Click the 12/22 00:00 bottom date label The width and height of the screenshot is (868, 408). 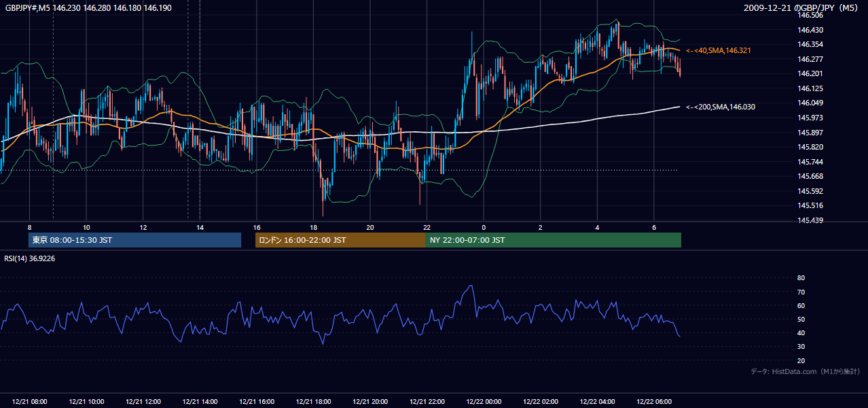tap(484, 402)
